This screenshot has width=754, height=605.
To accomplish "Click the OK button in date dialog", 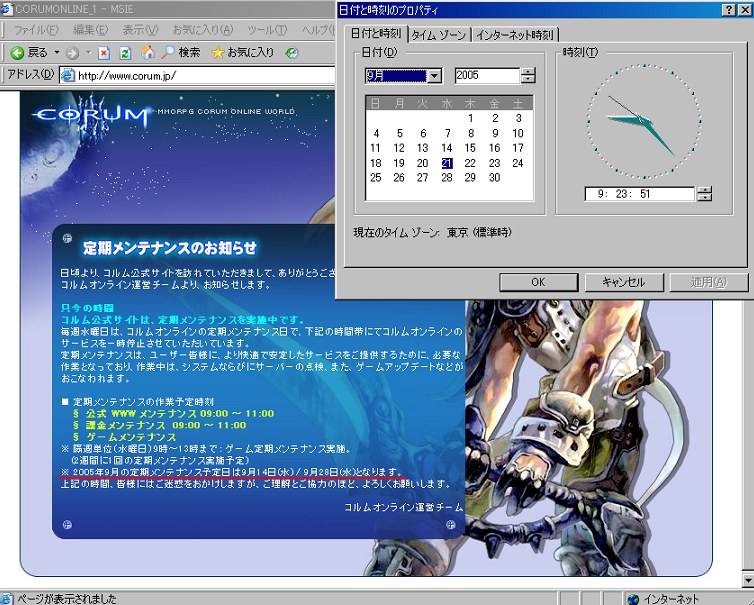I will click(539, 282).
